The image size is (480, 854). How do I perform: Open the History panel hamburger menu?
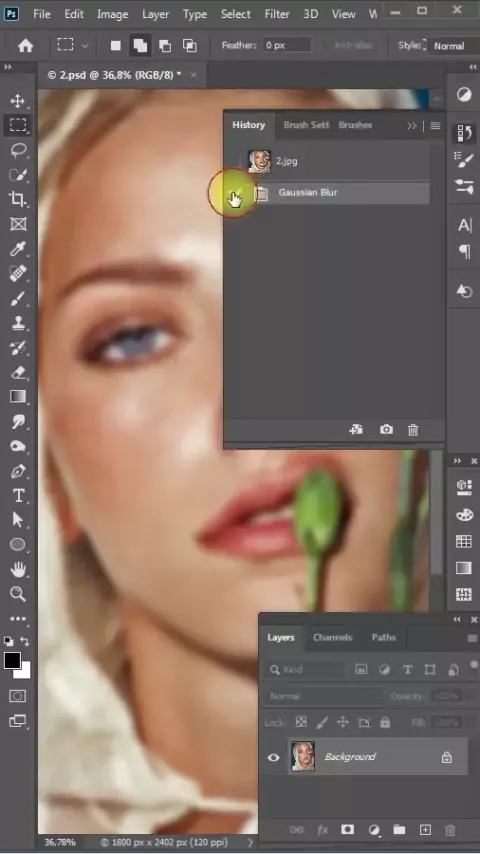click(435, 125)
